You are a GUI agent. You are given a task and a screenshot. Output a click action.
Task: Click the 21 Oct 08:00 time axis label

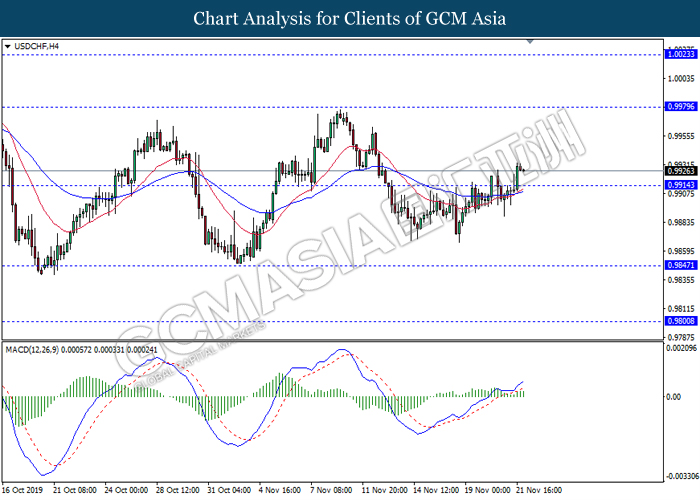pos(75,490)
